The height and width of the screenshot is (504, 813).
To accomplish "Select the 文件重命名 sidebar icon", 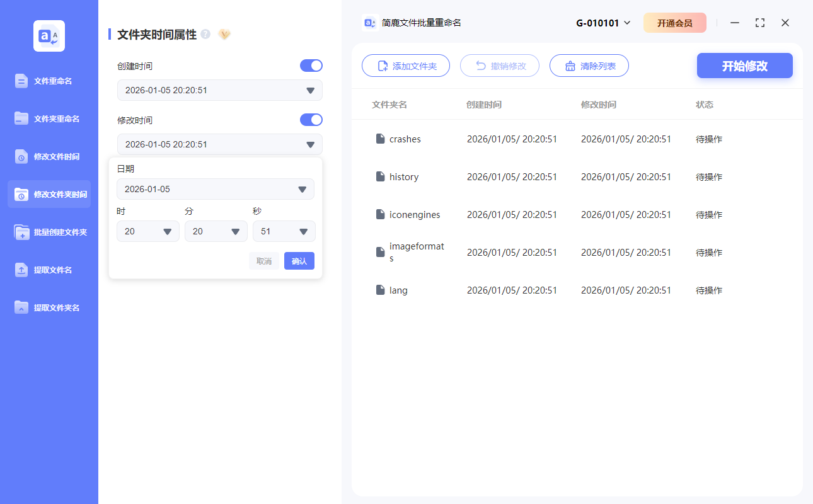I will coord(21,81).
